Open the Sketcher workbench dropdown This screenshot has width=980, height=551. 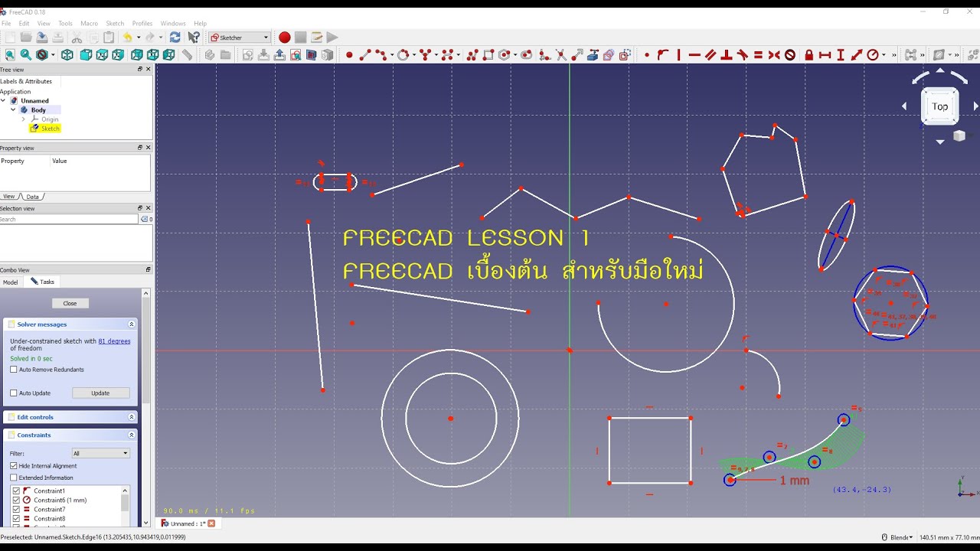[x=240, y=37]
